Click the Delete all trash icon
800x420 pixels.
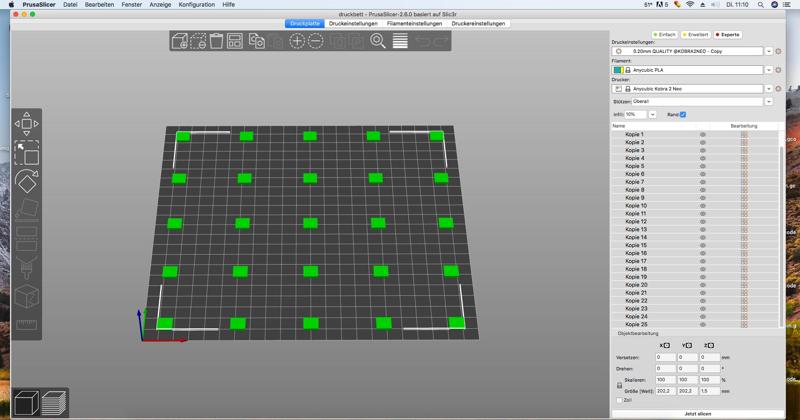pyautogui.click(x=217, y=41)
